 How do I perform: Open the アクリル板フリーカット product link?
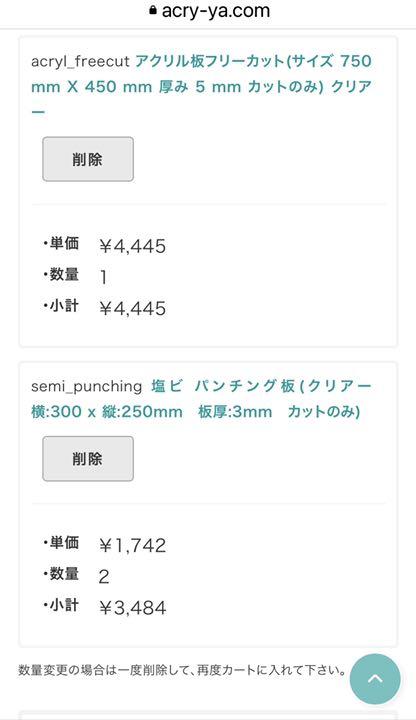coord(202,86)
